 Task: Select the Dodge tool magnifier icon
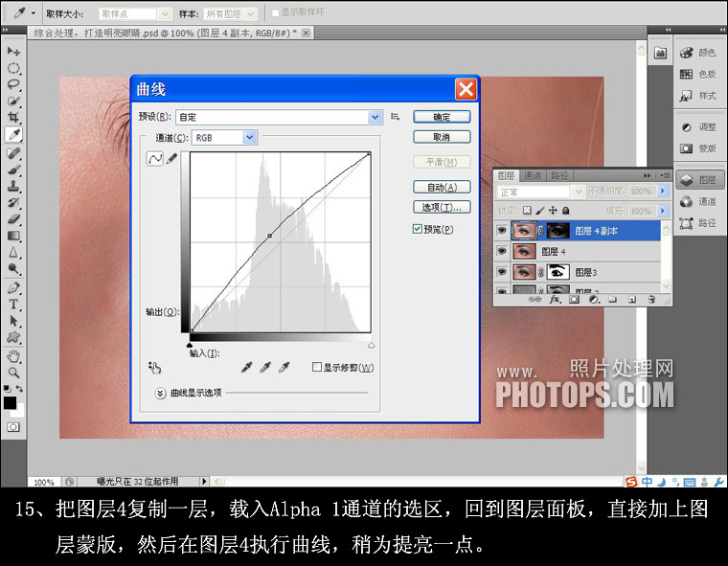pyautogui.click(x=13, y=269)
